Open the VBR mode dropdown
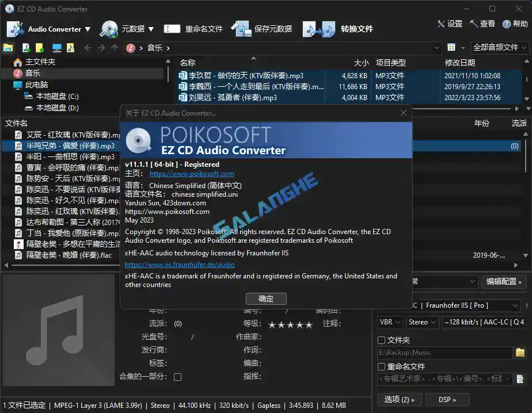Image resolution: width=532 pixels, height=413 pixels. [389, 322]
